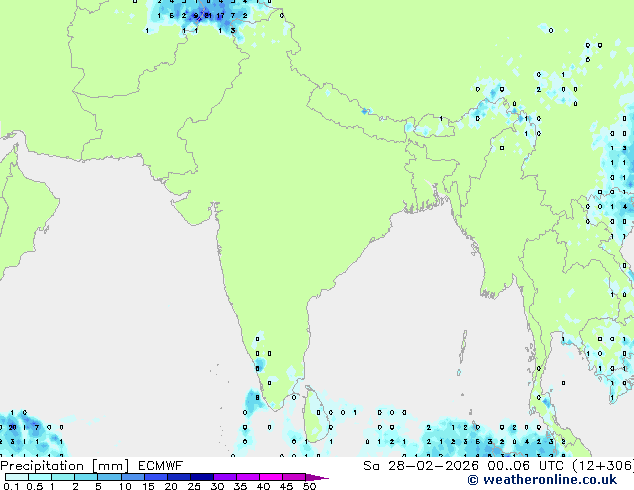This screenshot has width=634, height=490.
Task: Click the Sri Lanka island on the map
Action: 315,416
